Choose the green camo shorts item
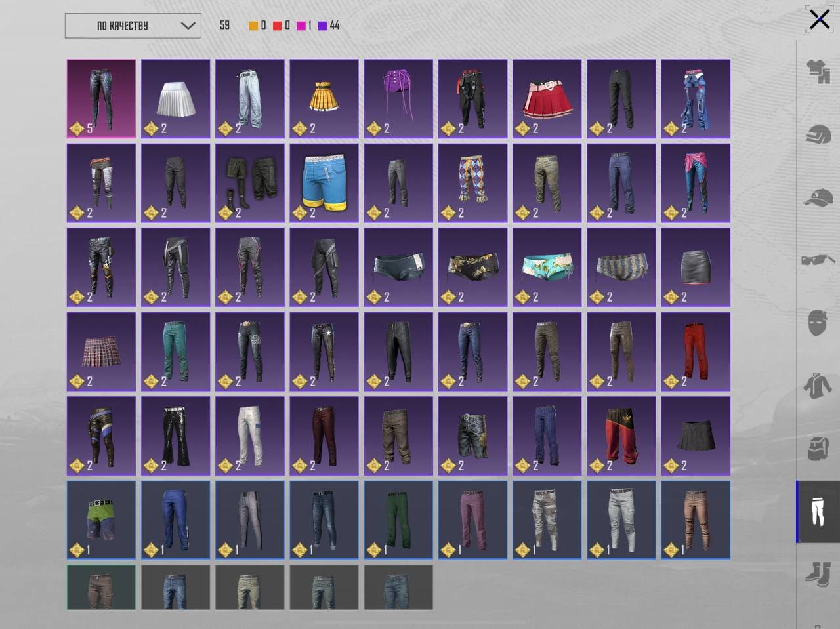The height and width of the screenshot is (629, 840). pyautogui.click(x=101, y=520)
